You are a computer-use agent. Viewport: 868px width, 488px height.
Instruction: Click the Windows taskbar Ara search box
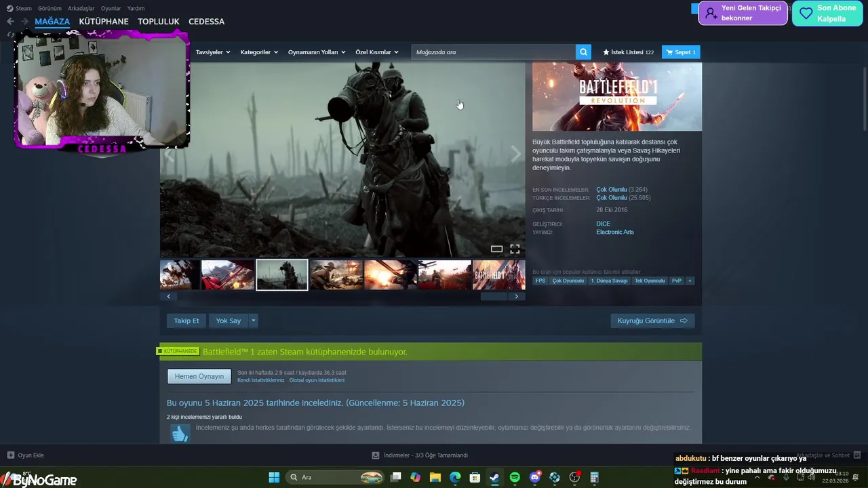(x=336, y=477)
